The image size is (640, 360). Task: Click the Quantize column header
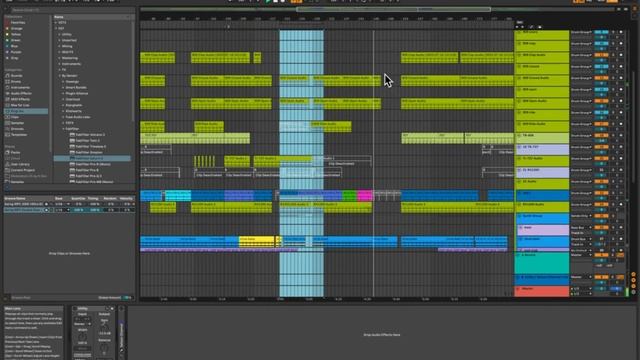click(78, 198)
